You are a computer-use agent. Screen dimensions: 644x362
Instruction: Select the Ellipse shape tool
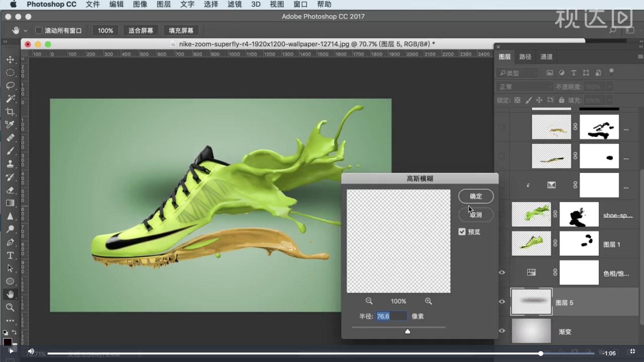pyautogui.click(x=10, y=281)
